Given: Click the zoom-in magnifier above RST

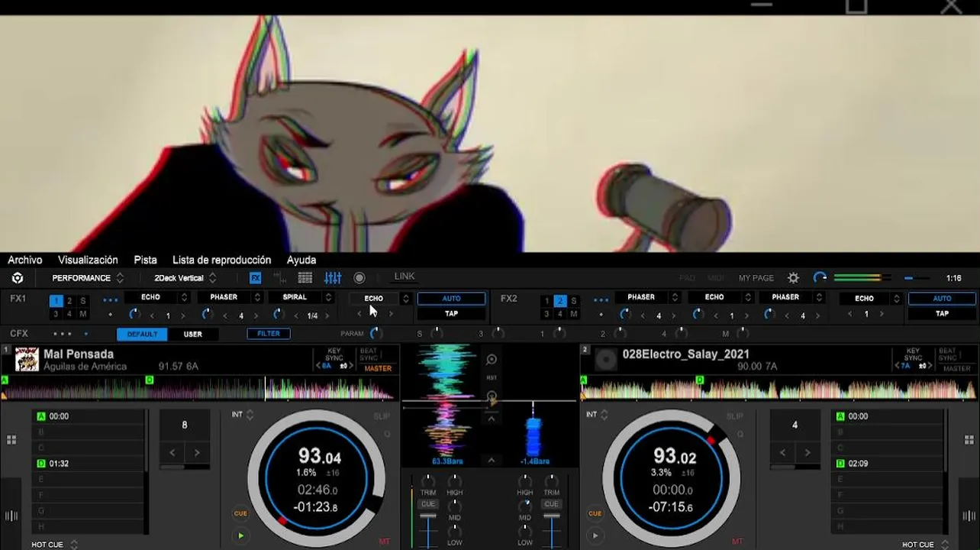Looking at the screenshot, I should pyautogui.click(x=492, y=360).
